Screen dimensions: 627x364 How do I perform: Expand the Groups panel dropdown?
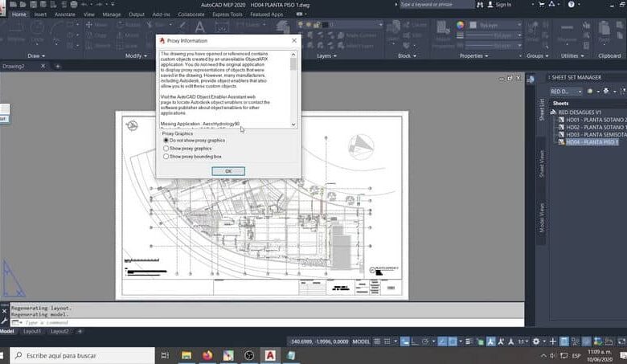click(538, 56)
